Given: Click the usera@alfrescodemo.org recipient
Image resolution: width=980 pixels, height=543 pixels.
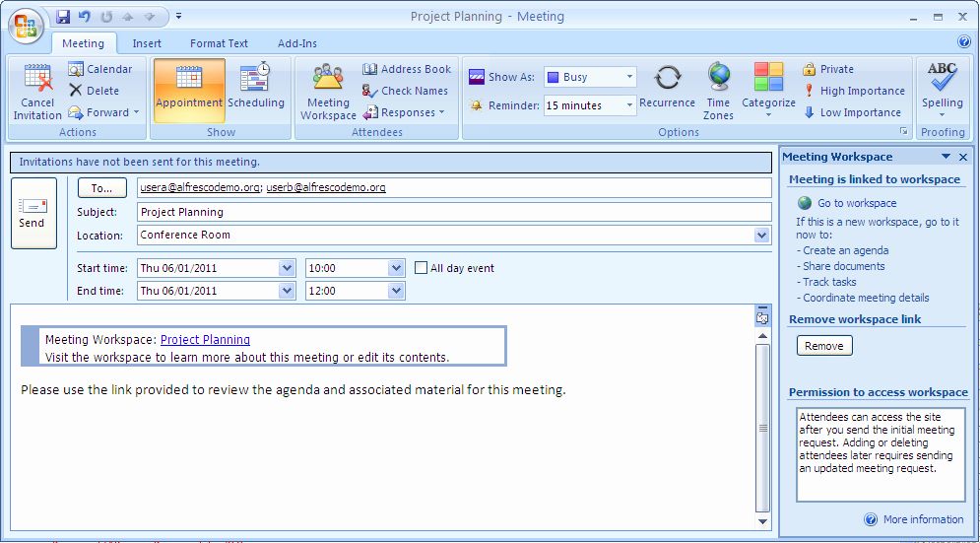Looking at the screenshot, I should click(200, 187).
